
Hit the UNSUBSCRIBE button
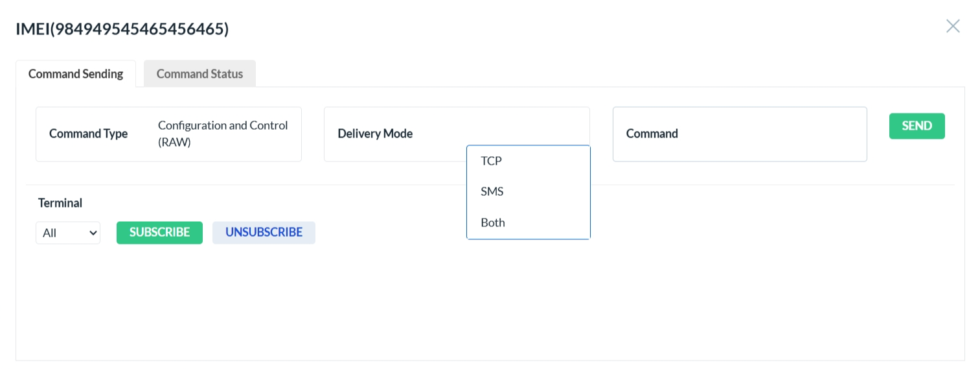click(264, 232)
